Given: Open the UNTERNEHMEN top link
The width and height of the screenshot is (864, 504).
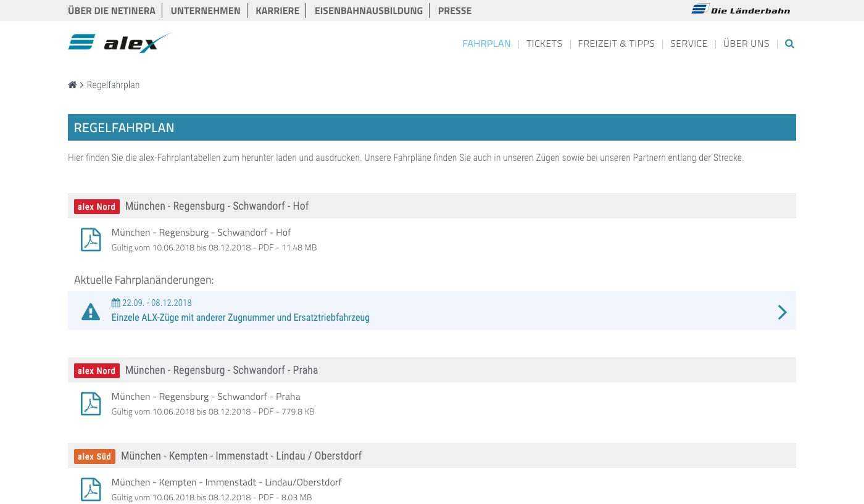Looking at the screenshot, I should click(206, 10).
